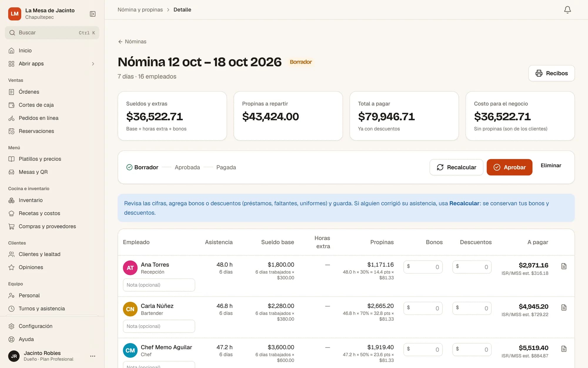Click Nómina y propinas breadcrumb
The width and height of the screenshot is (588, 368).
point(140,10)
